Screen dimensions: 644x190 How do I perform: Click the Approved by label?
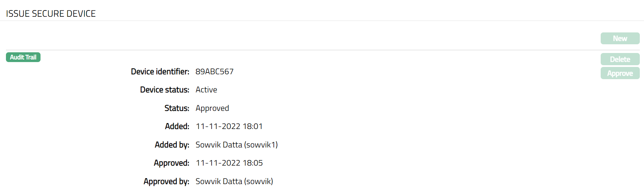coord(166,181)
